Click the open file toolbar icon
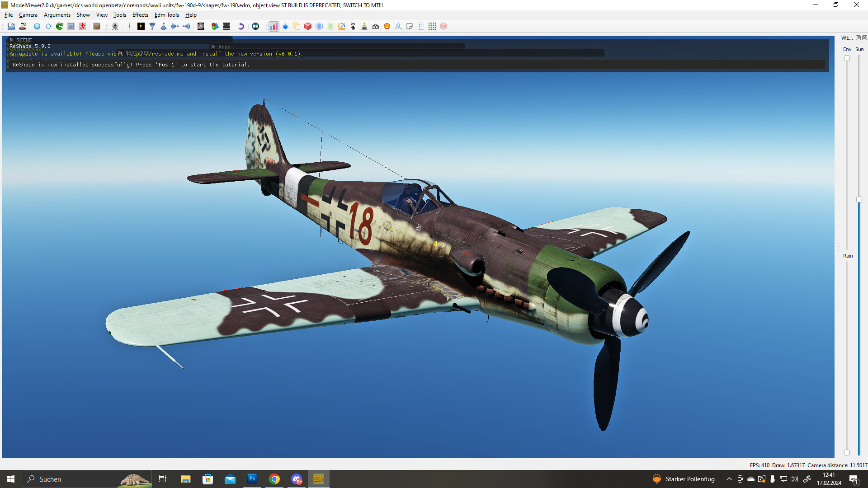This screenshot has width=868, height=488. [11, 26]
